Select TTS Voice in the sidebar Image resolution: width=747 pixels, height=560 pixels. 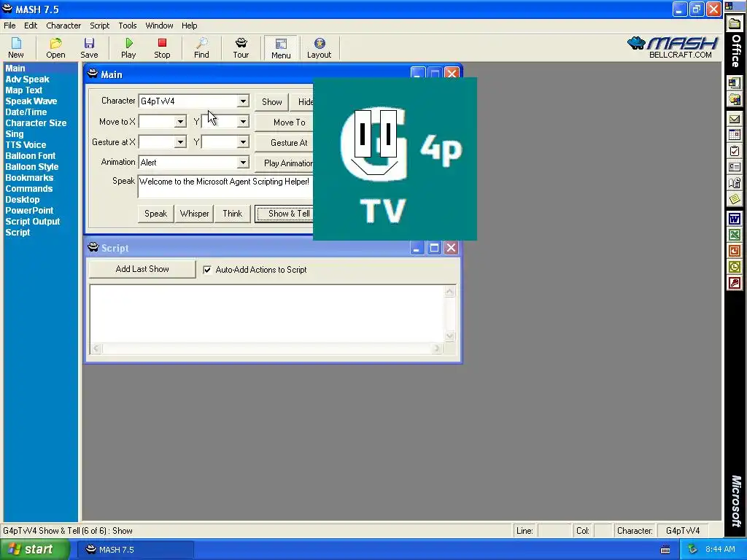click(26, 145)
